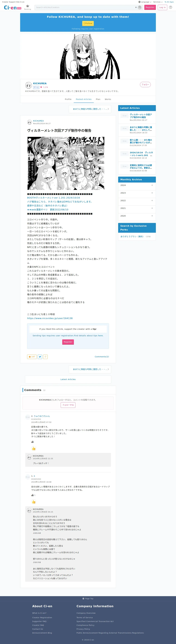
Task: Click the heart follower count 7,278
Action: tap(44, 87)
